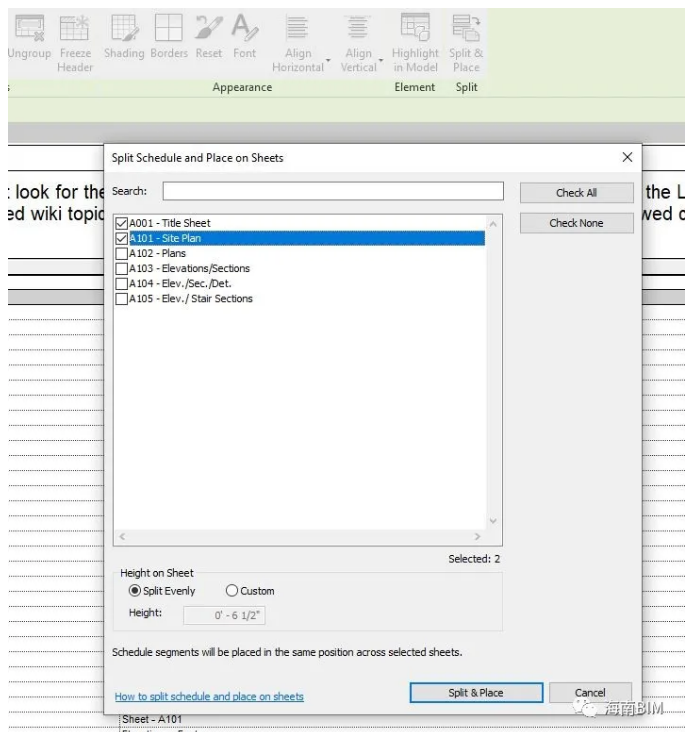Screen dimensions: 694x732
Task: Click the Check None button
Action: 576,223
